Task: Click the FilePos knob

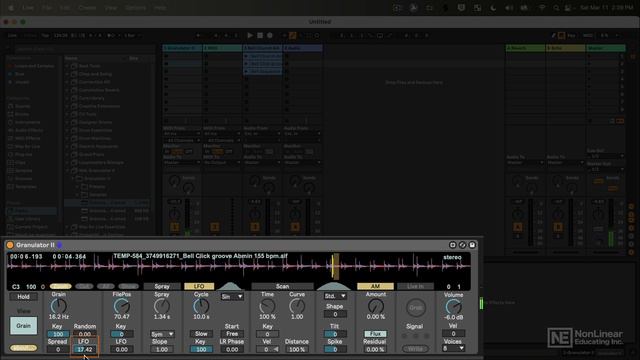Action: pyautogui.click(x=121, y=306)
